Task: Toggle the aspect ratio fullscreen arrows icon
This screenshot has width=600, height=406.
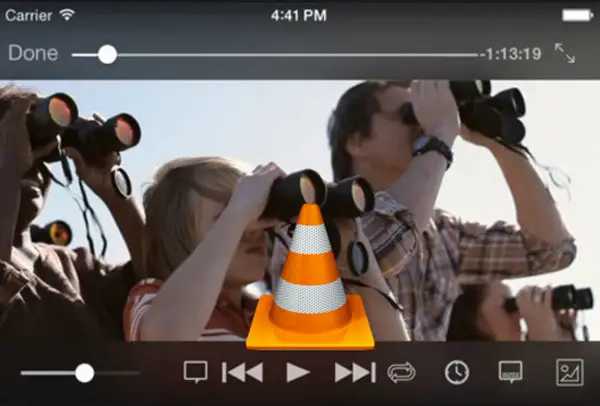Action: [565, 53]
